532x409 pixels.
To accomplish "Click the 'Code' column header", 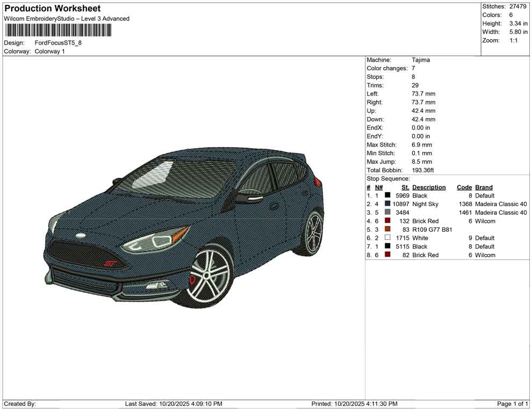I will pyautogui.click(x=464, y=187).
